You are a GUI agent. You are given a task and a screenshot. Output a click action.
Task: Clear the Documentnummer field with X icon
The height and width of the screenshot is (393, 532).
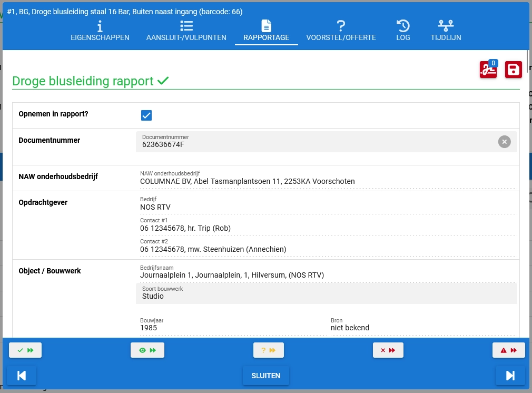click(x=504, y=142)
